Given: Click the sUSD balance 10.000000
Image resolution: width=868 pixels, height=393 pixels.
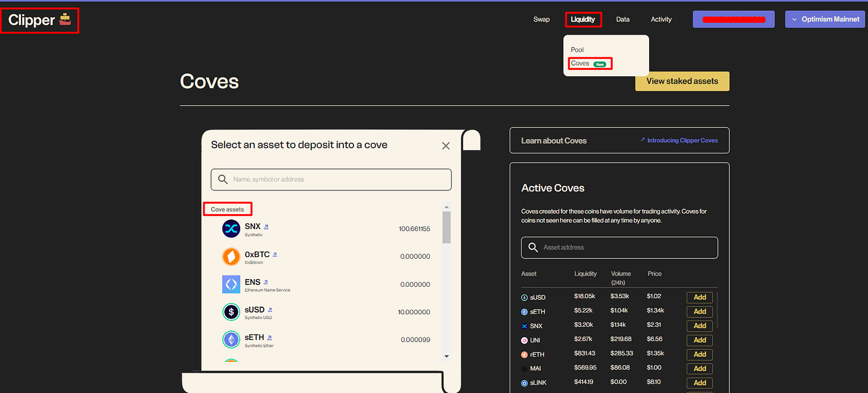Looking at the screenshot, I should [414, 312].
